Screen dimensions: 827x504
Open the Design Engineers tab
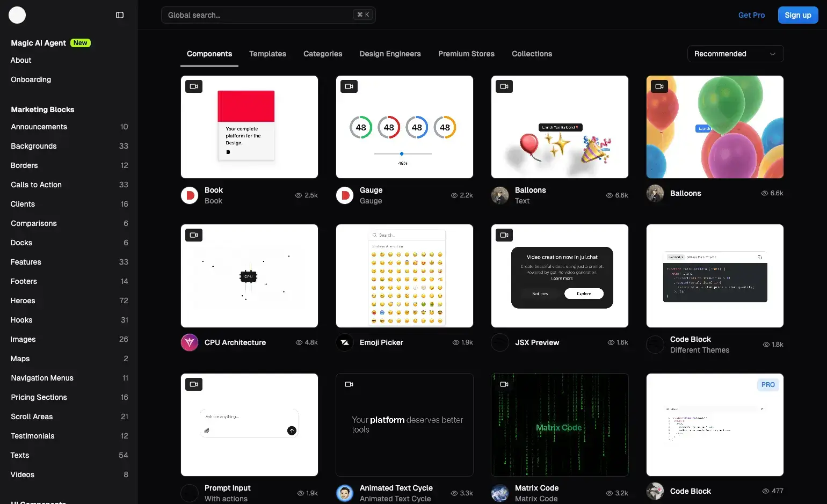390,54
